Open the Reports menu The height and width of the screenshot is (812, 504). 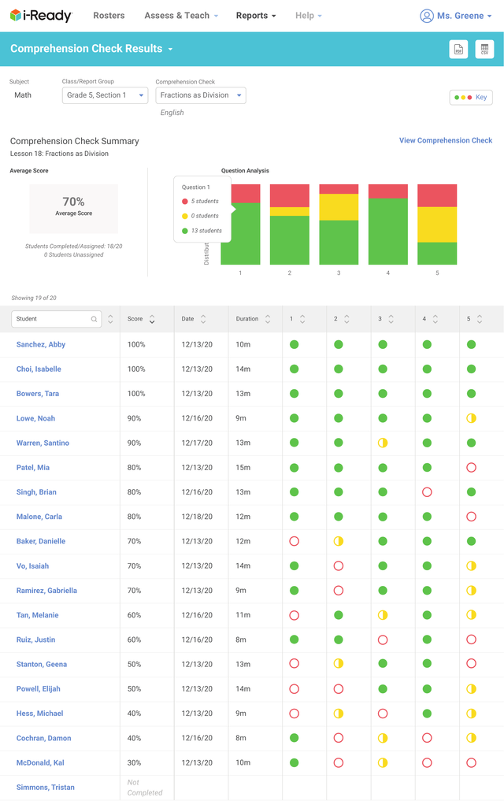(x=256, y=16)
